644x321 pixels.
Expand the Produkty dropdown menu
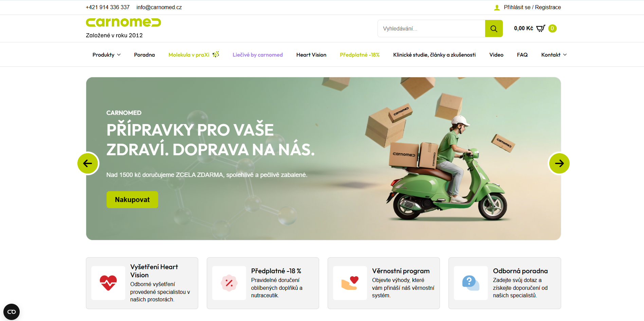pos(107,55)
